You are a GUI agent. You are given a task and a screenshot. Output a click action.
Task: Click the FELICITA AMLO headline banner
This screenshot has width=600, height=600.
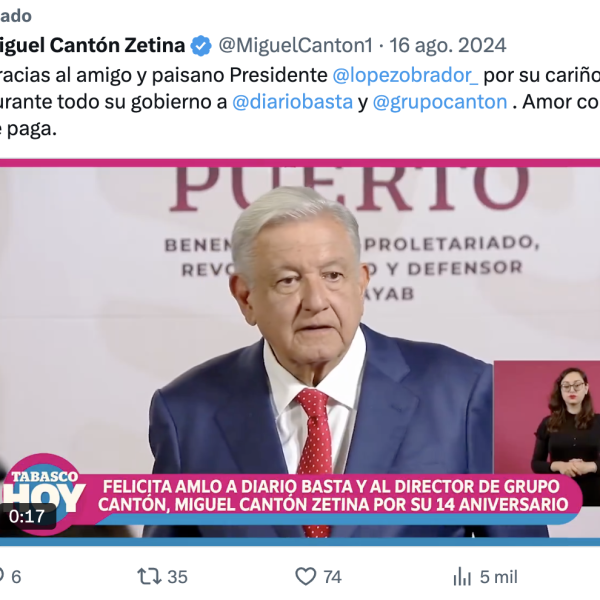coord(333,496)
